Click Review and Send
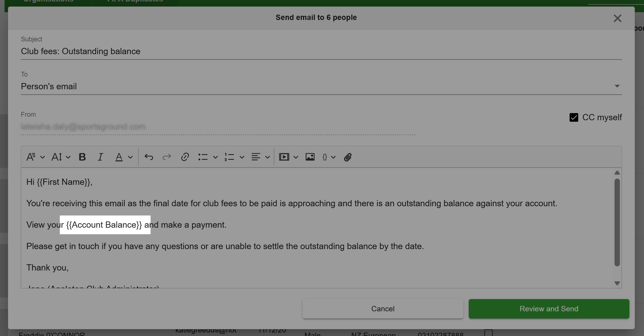 pos(549,309)
